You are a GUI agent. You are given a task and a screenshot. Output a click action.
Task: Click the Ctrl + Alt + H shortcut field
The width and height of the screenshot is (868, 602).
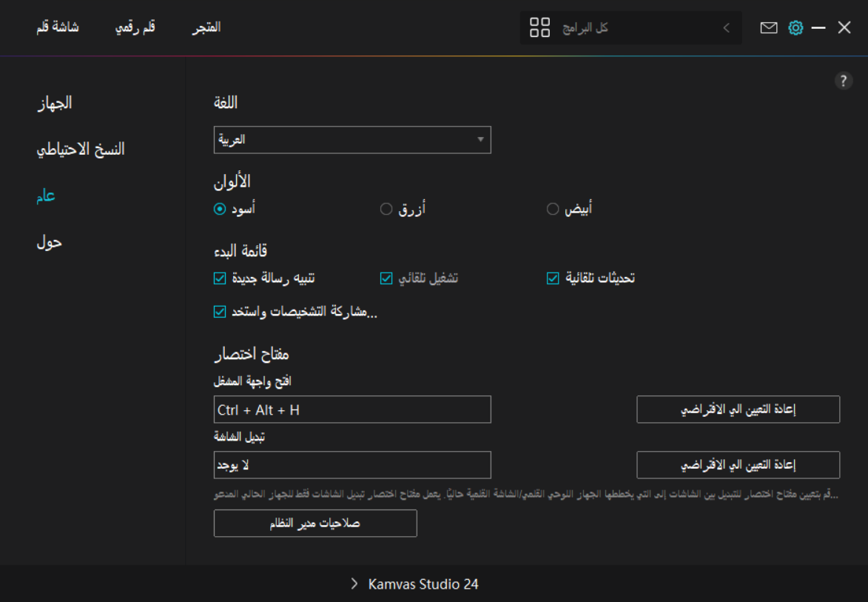(352, 409)
